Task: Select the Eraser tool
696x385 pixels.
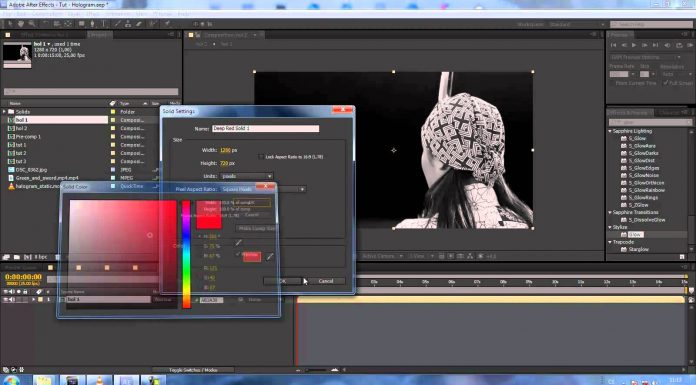Action: (139, 24)
